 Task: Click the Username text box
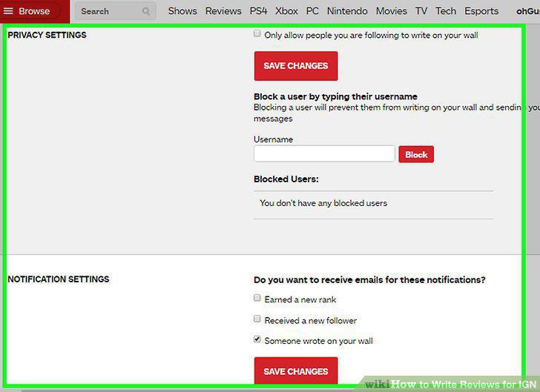(x=324, y=153)
